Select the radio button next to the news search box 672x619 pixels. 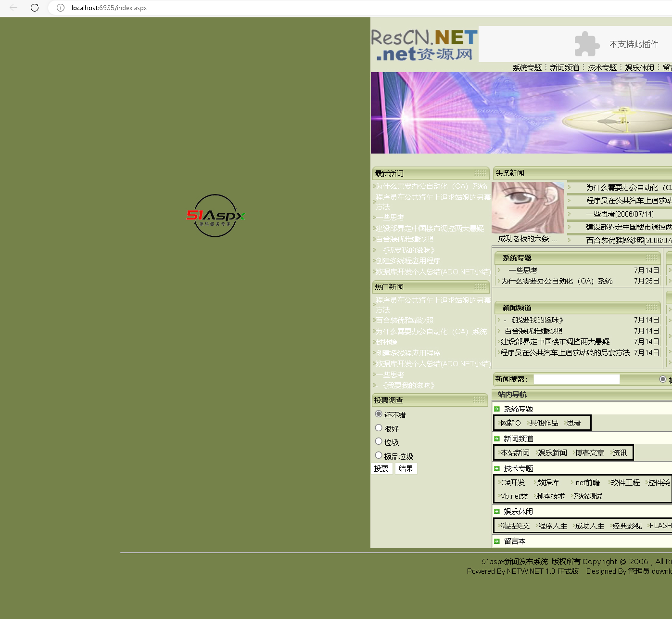click(x=663, y=379)
